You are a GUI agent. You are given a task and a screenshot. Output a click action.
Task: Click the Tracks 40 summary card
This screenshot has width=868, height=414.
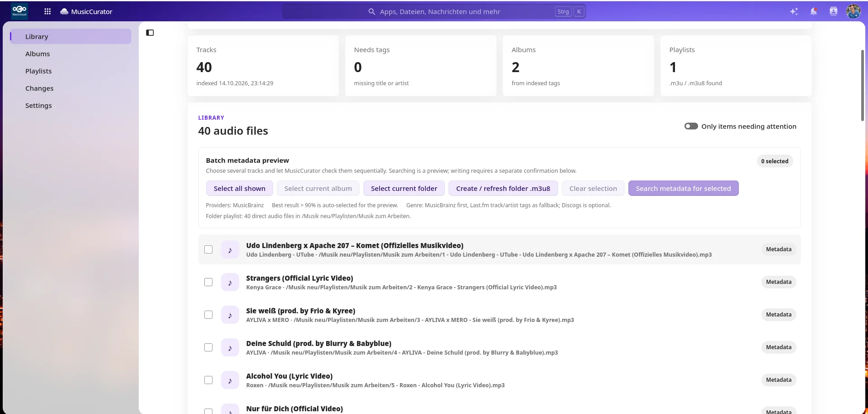263,66
